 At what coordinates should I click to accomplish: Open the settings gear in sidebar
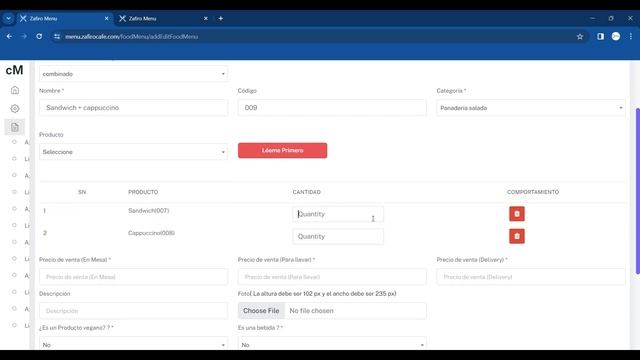(x=15, y=108)
